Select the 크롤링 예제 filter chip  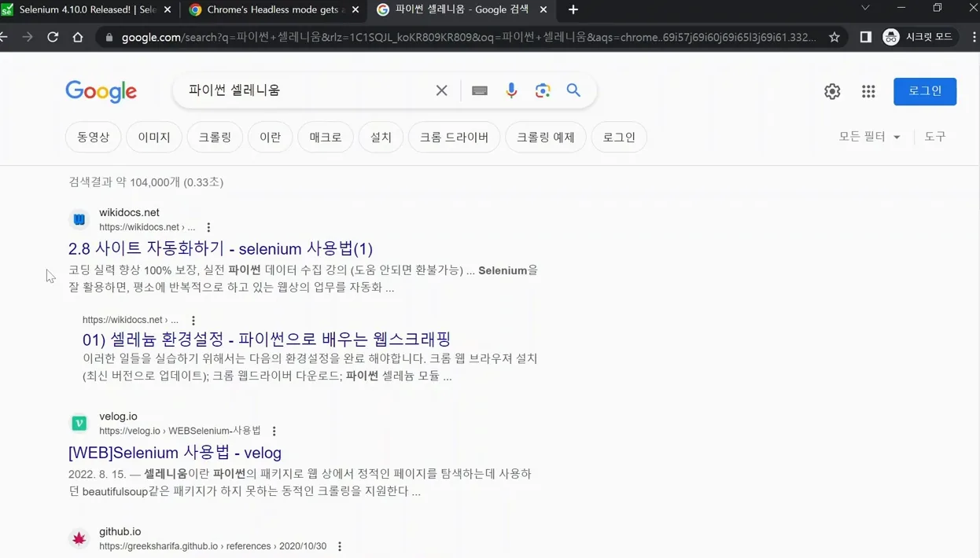click(545, 137)
